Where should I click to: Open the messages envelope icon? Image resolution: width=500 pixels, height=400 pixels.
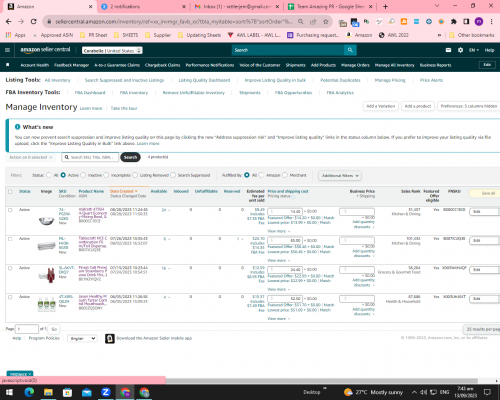point(448,50)
